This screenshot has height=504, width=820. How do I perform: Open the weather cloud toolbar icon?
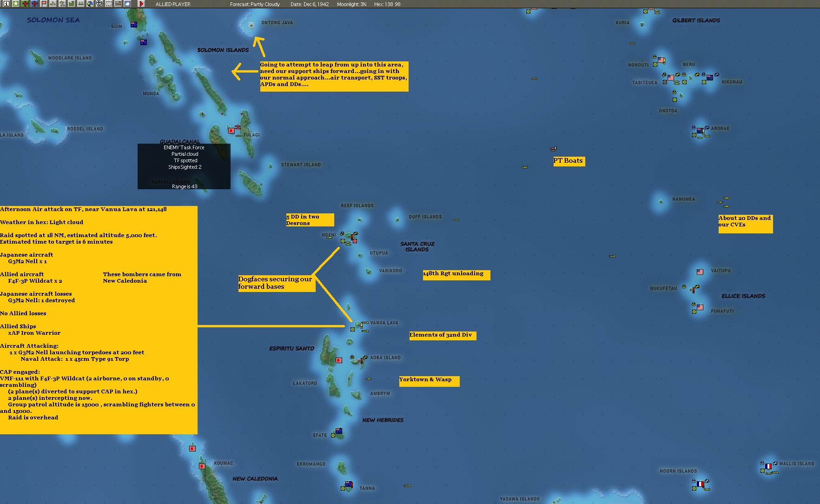click(127, 4)
